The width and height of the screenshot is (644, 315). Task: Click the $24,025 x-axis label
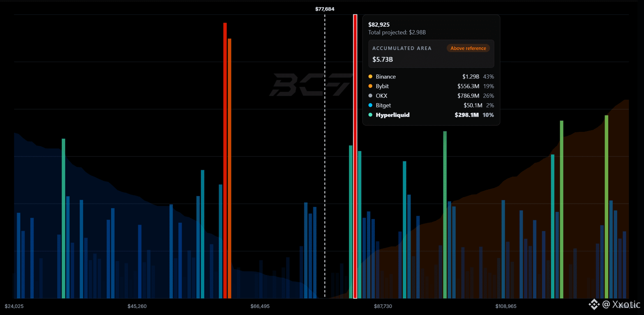pos(14,306)
